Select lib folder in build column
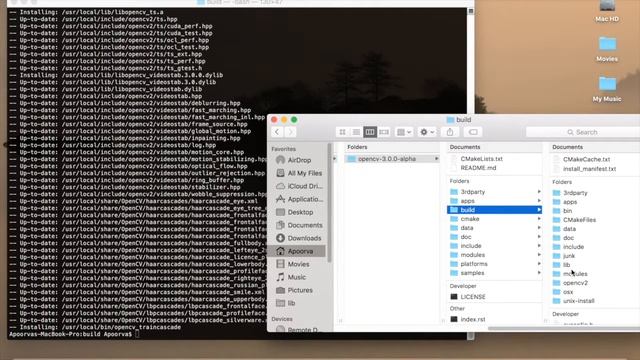 [x=566, y=265]
